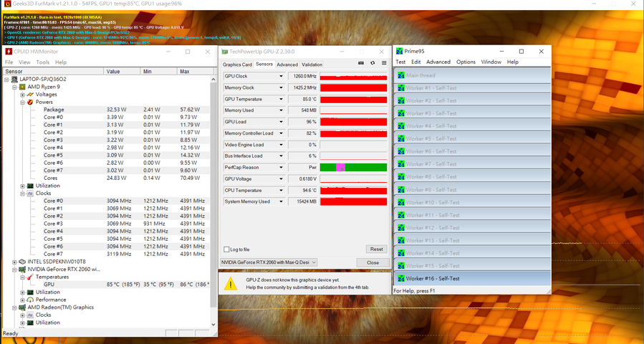The image size is (644, 344).
Task: Click the Memory Clock red graph
Action: [353, 87]
